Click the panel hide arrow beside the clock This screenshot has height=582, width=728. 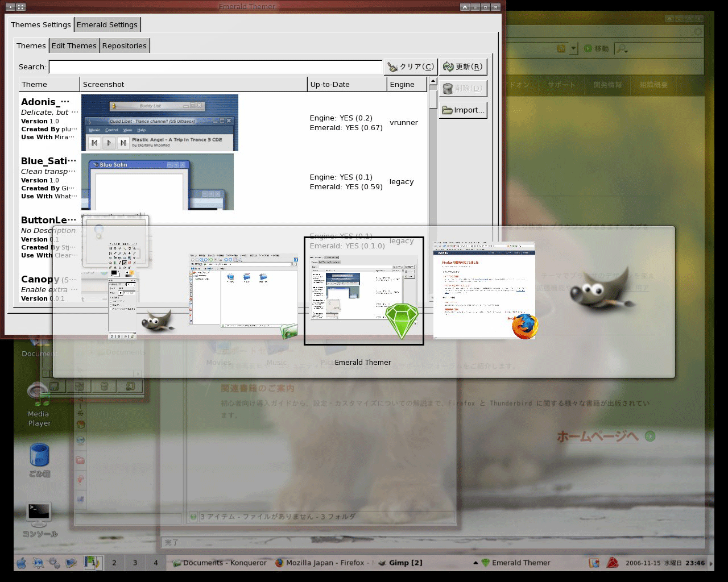(x=711, y=563)
